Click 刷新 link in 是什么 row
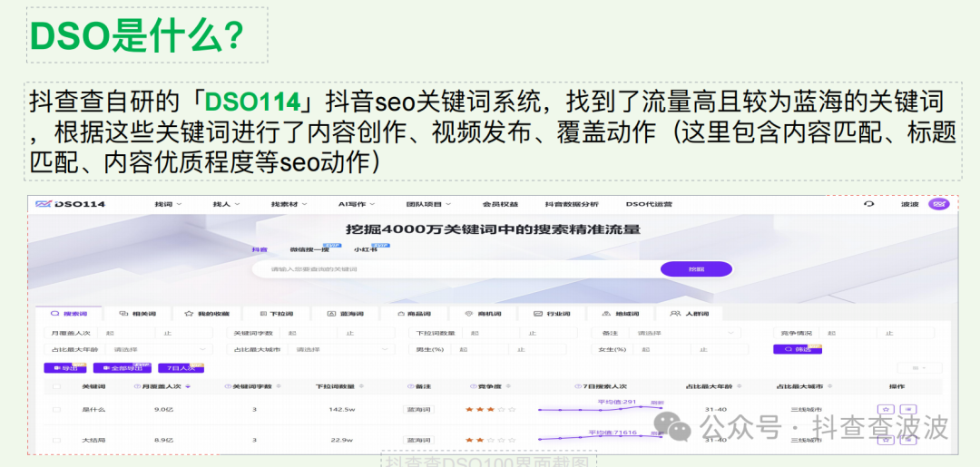Image resolution: width=980 pixels, height=467 pixels. point(656,403)
